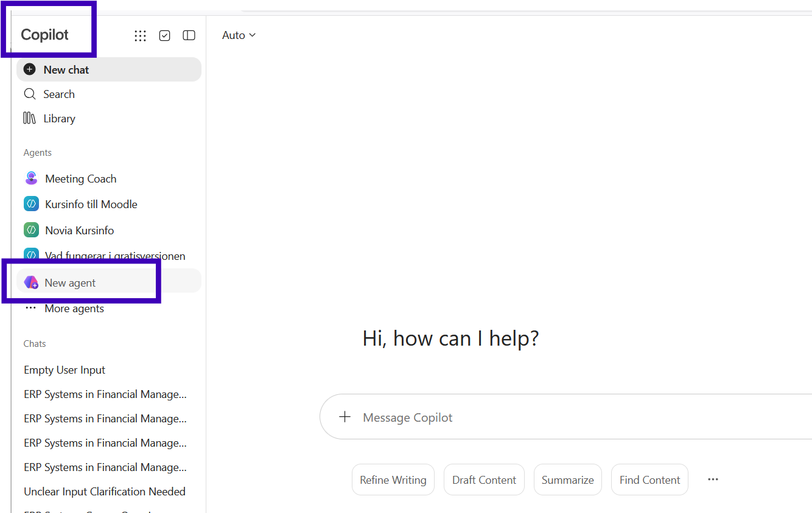812x513 pixels.
Task: Open the Library
Action: [x=109, y=119]
